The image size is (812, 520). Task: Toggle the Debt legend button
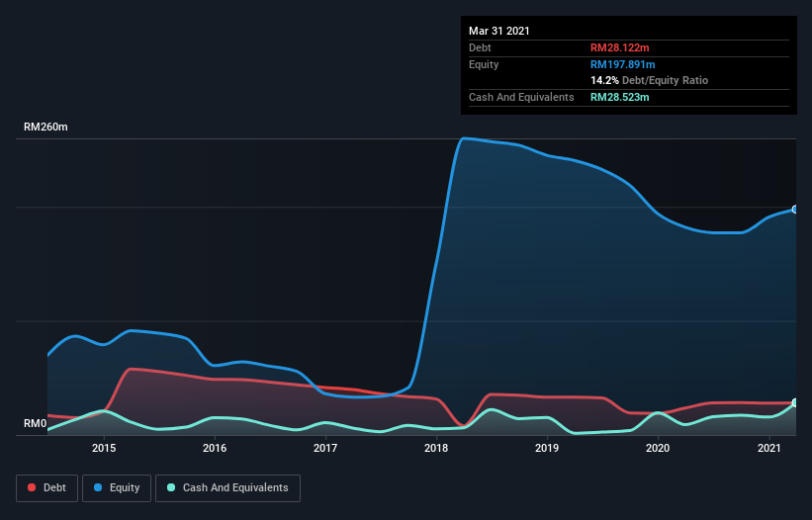(46, 488)
